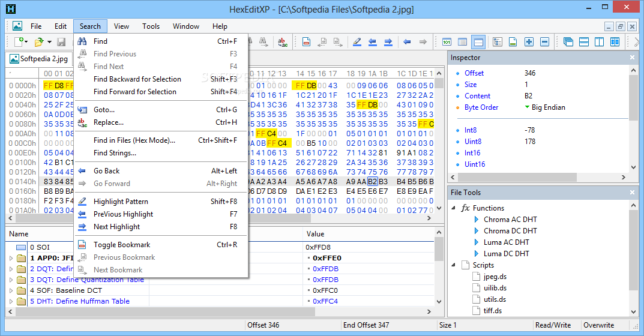The image size is (644, 336).
Task: Collapse the Scripts node in File Tools
Action: [453, 265]
